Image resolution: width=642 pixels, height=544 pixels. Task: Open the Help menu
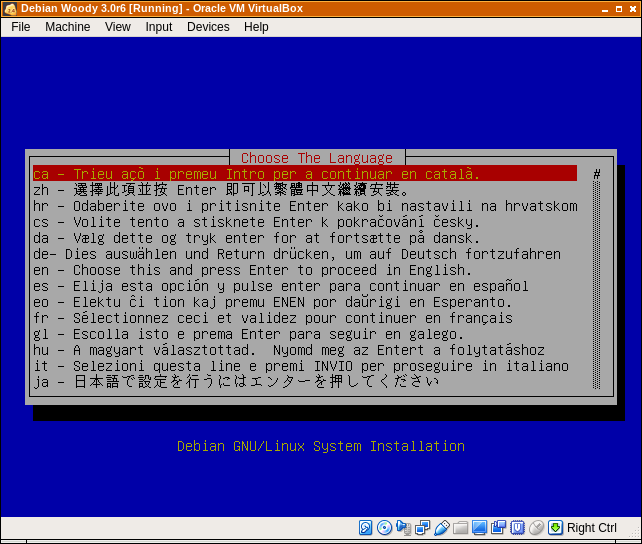tap(256, 27)
